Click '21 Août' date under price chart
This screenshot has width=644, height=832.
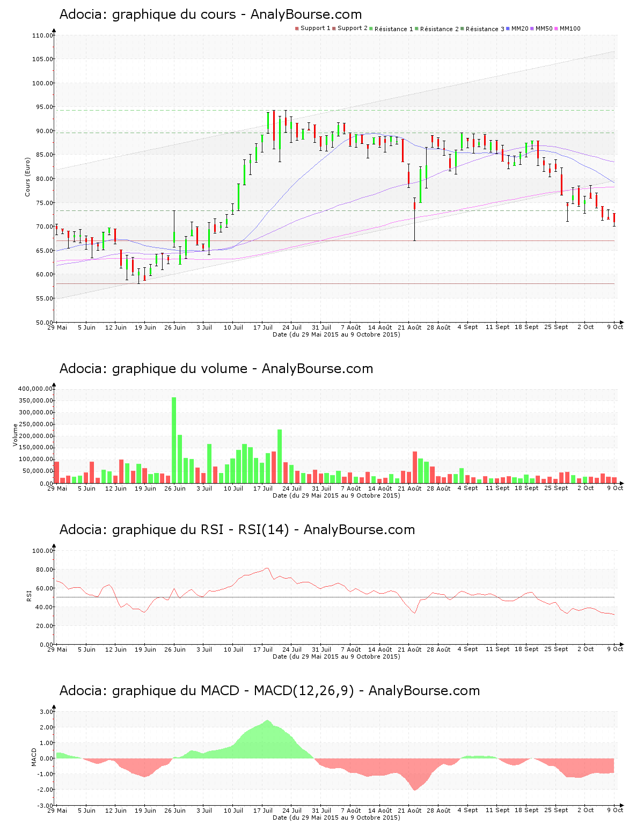[409, 327]
